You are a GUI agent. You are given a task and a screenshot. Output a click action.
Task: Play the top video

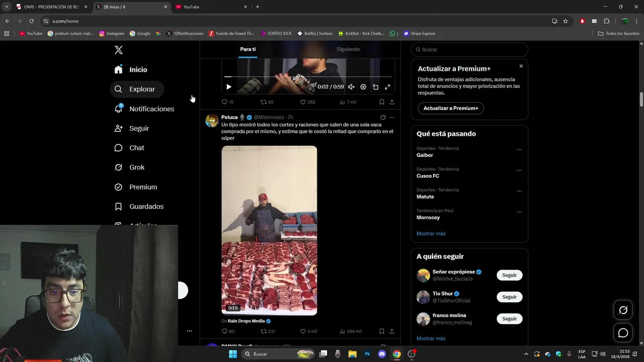(x=229, y=86)
